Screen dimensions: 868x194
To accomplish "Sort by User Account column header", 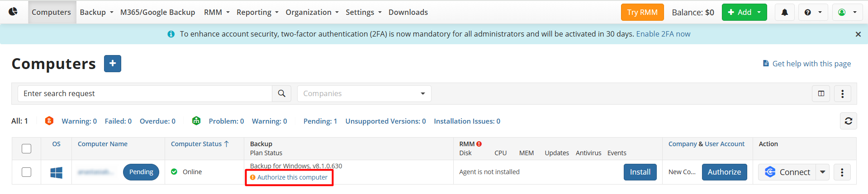I will point(725,144).
